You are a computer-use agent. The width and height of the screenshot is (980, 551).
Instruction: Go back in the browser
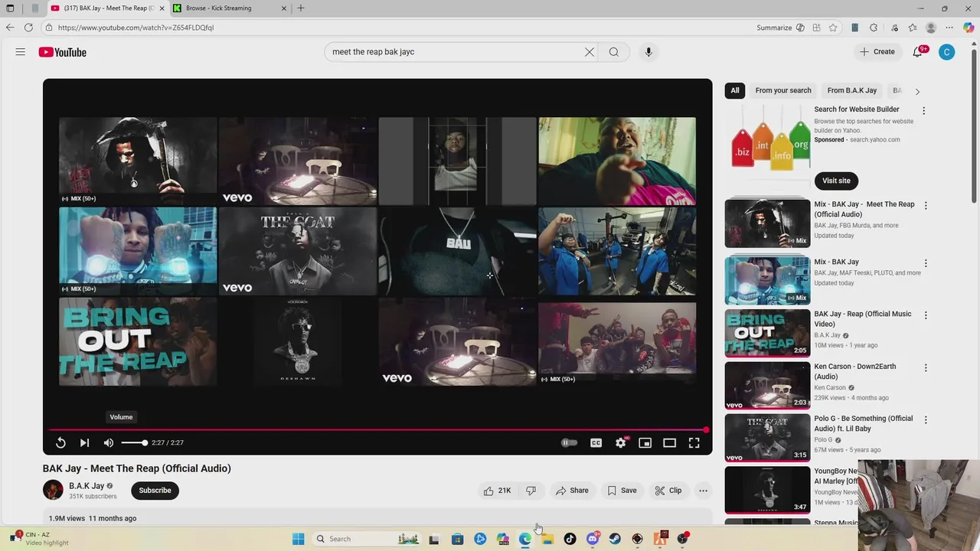coord(10,28)
